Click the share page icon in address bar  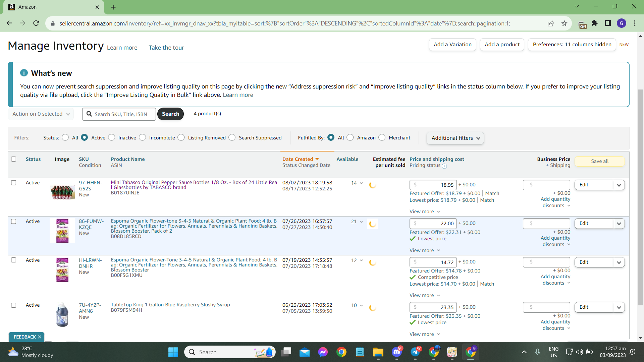(x=551, y=23)
